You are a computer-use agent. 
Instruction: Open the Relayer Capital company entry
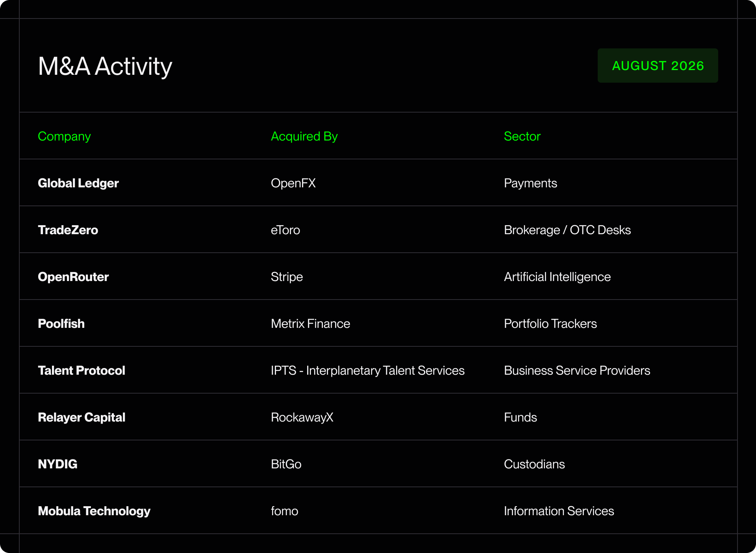82,417
